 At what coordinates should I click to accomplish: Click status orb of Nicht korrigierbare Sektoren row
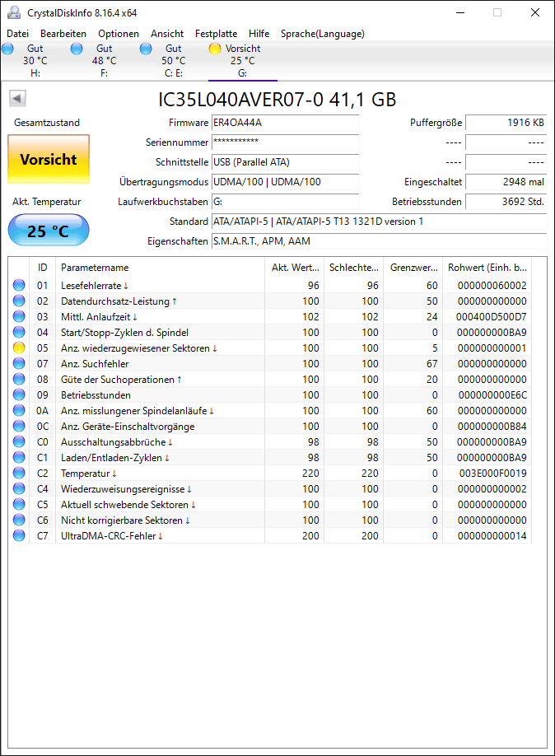pos(19,520)
